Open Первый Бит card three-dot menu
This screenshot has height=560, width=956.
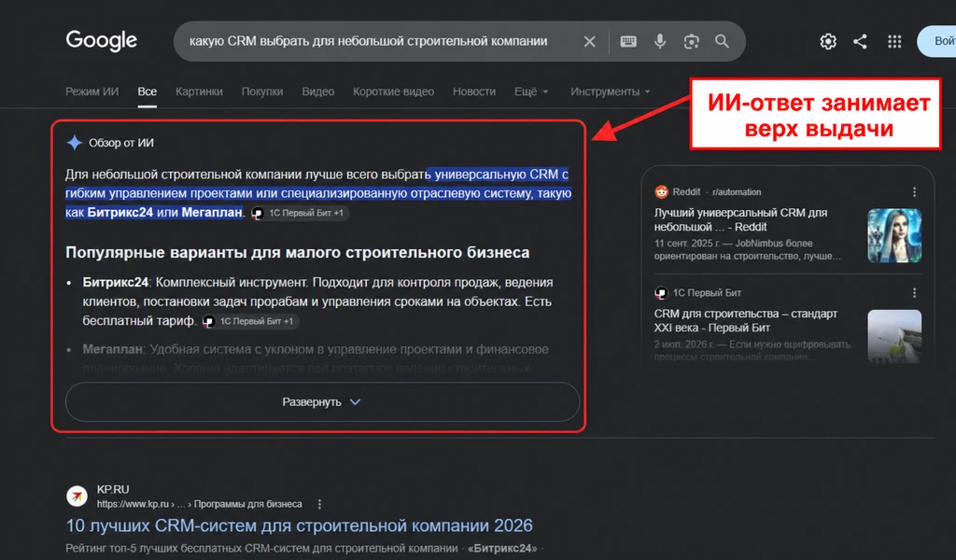tap(914, 293)
